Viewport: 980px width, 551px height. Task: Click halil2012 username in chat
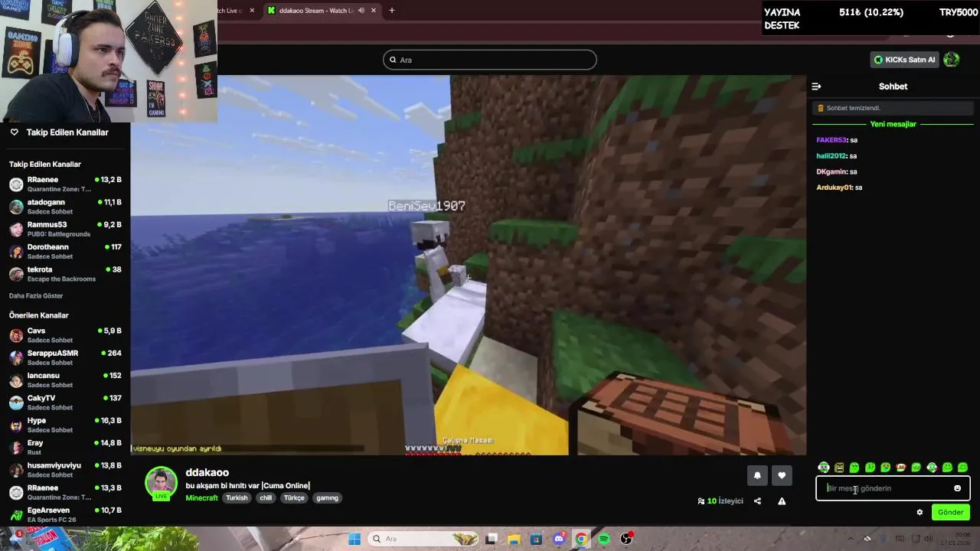point(831,156)
